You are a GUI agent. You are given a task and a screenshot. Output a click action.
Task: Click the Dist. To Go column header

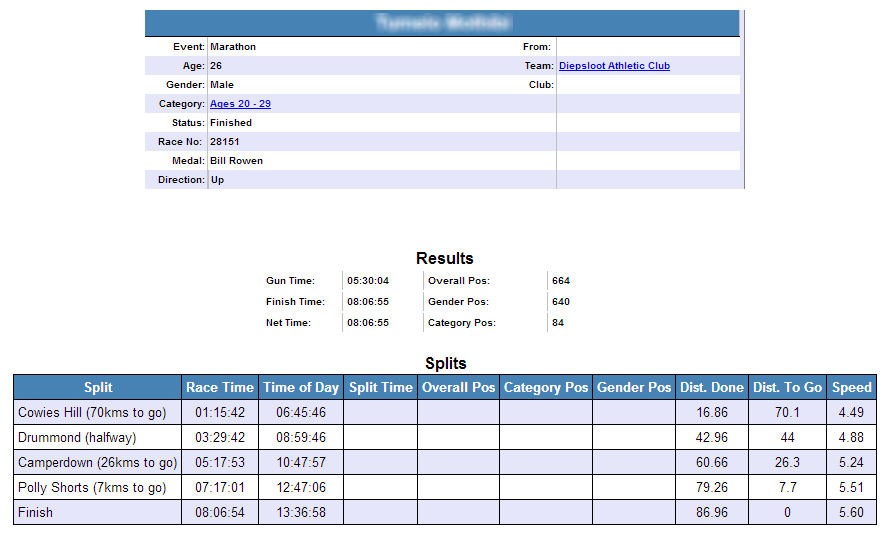(787, 387)
